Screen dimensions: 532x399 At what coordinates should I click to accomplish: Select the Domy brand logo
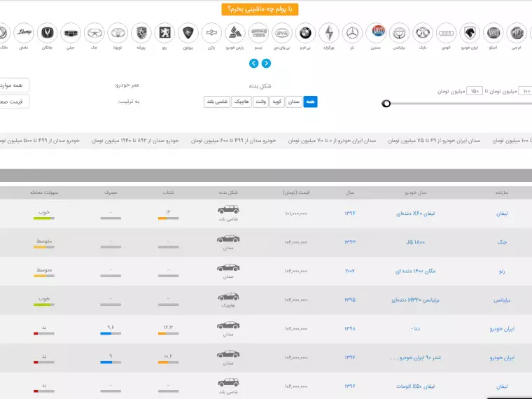tap(24, 33)
